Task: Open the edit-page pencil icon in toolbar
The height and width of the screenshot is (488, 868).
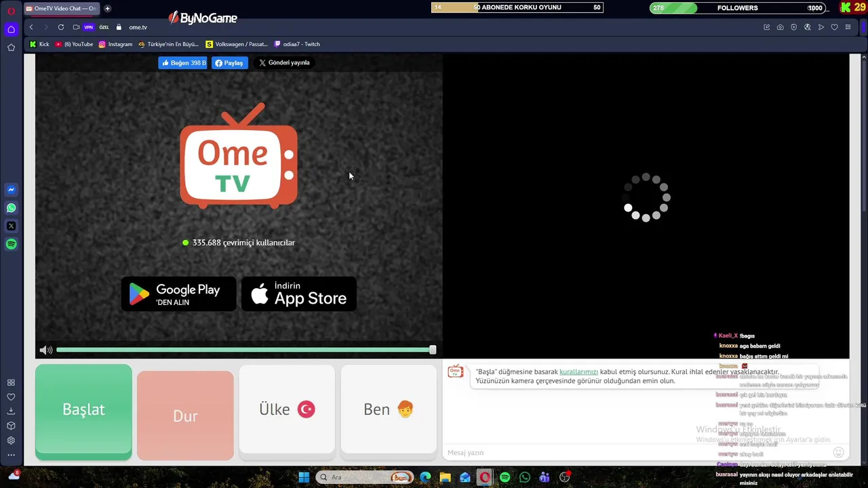Action: [766, 27]
